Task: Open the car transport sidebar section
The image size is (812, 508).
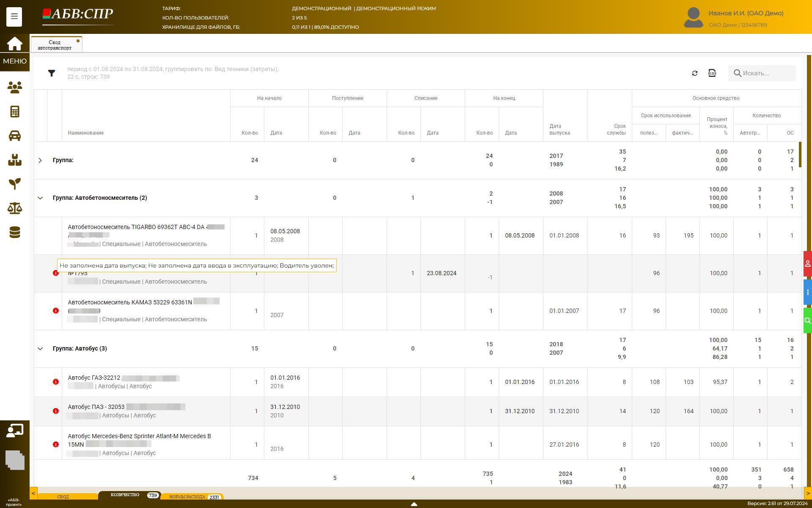Action: pos(14,136)
